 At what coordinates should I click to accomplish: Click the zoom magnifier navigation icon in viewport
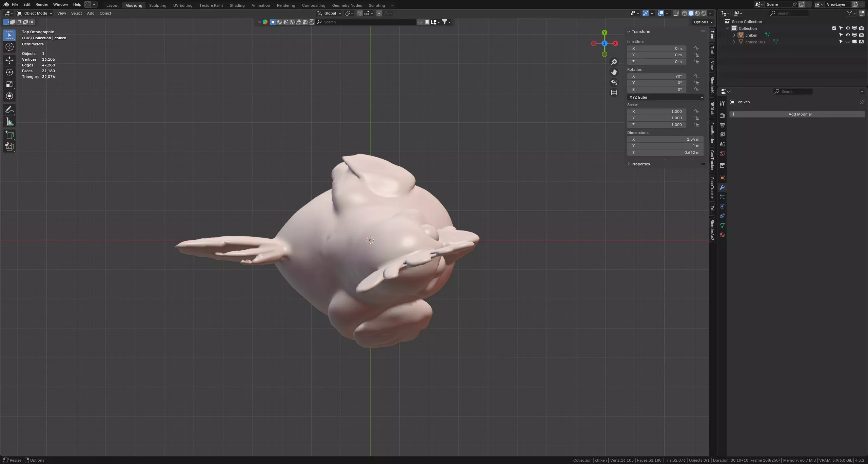[614, 62]
